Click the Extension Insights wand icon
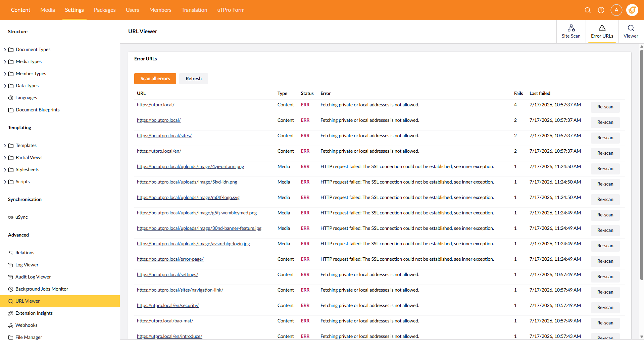 (11, 313)
